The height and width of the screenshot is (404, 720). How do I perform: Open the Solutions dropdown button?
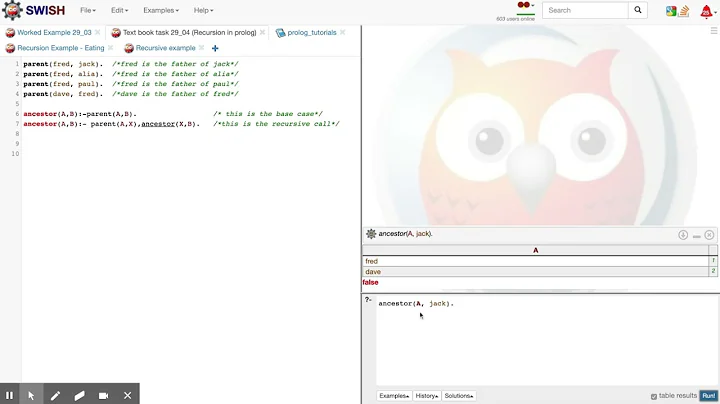pos(459,396)
